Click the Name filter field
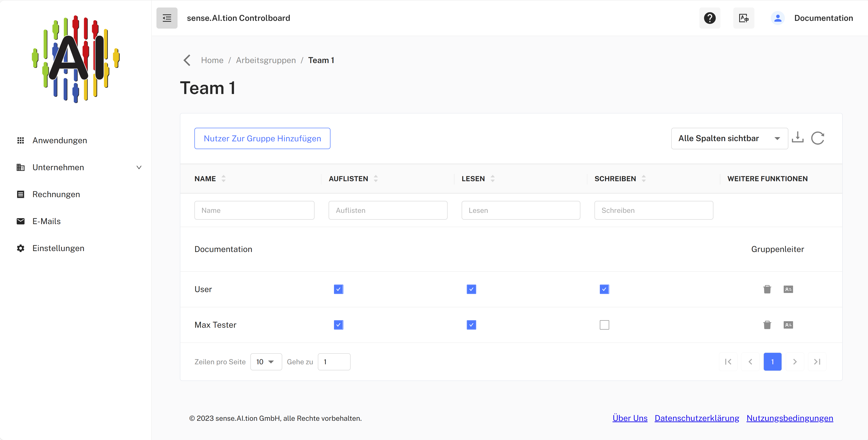Viewport: 868px width, 440px height. click(254, 211)
